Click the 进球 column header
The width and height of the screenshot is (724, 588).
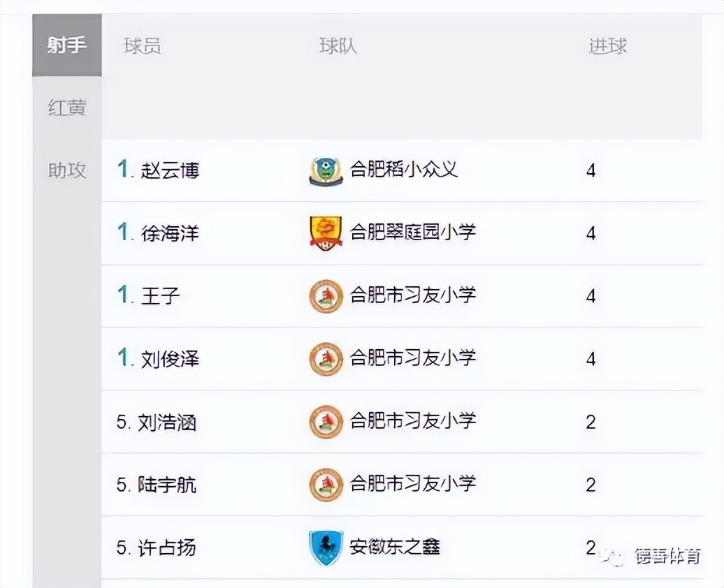[607, 45]
